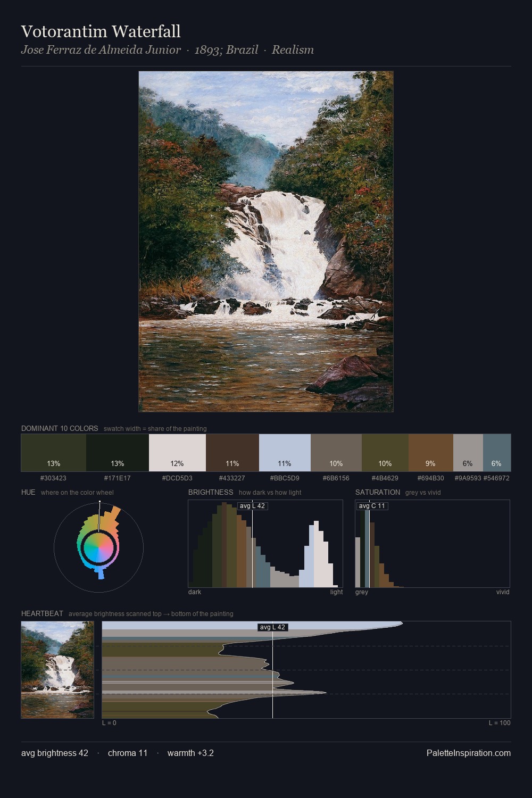Click the 'chroma 11' footer stat
This screenshot has height=798, width=532.
pos(128,753)
